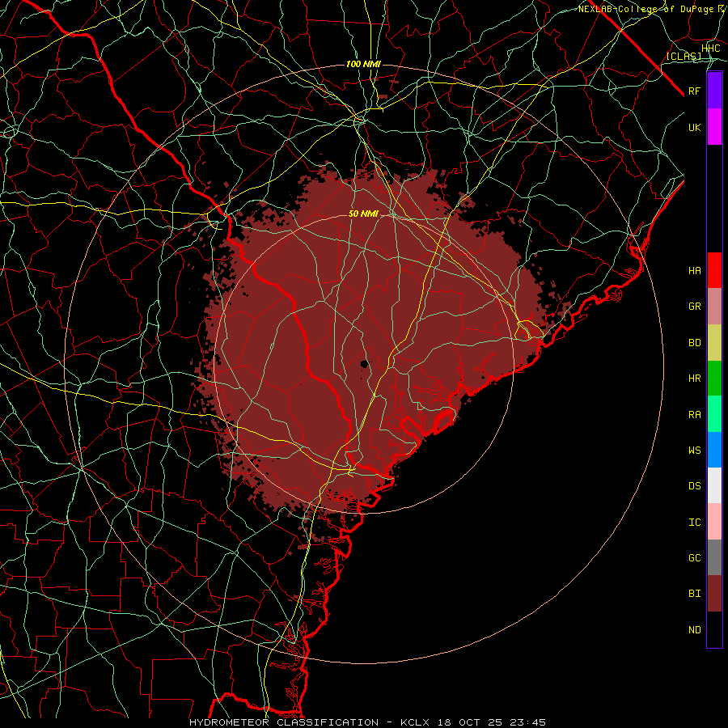Click the 23:45 timestamp
728x728 pixels.
pyautogui.click(x=527, y=722)
